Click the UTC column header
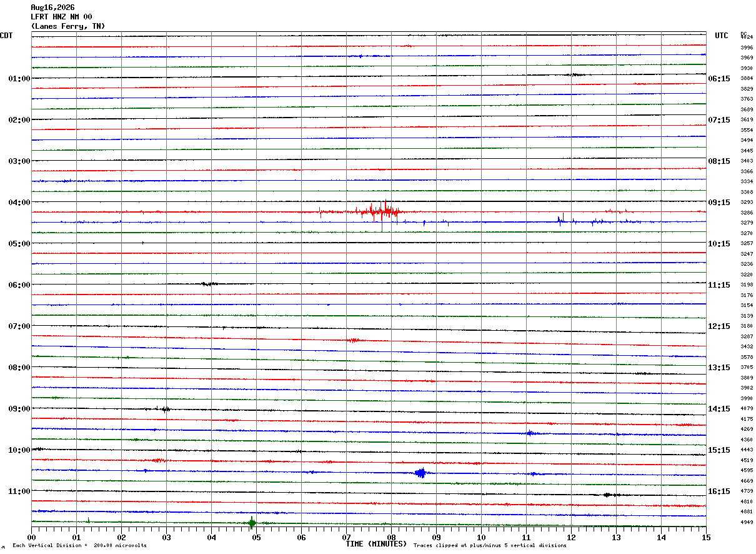Image resolution: width=756 pixels, height=554 pixels. [x=722, y=36]
